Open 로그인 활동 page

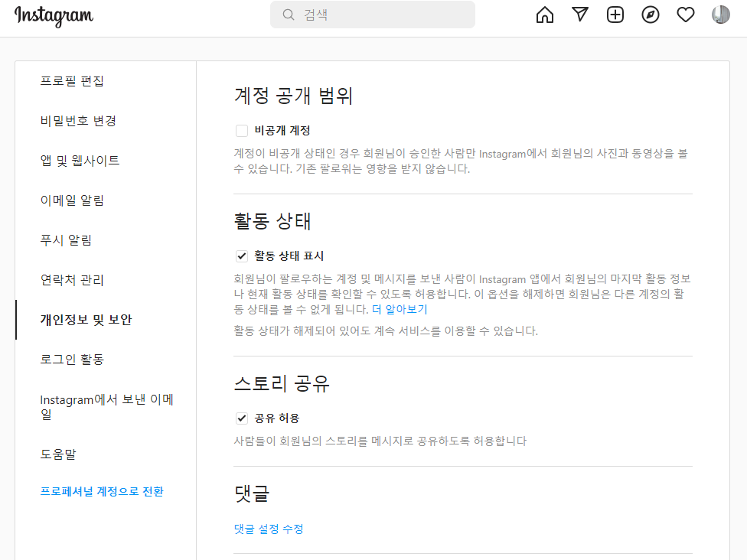72,360
